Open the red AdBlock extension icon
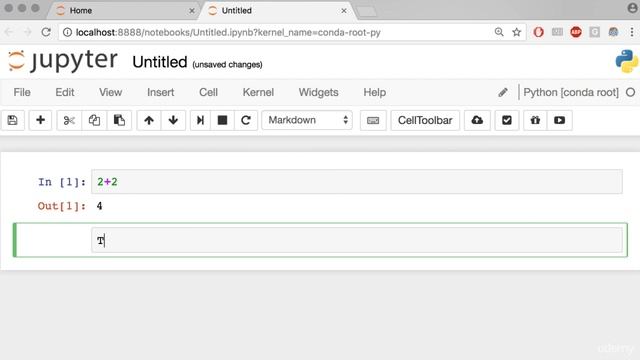The image size is (640, 360). click(576, 32)
